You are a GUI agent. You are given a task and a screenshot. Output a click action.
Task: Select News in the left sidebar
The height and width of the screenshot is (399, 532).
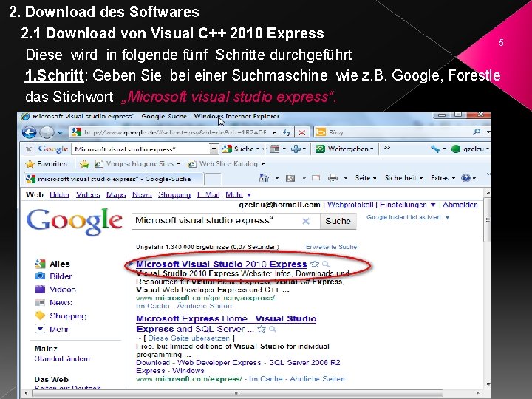(54, 302)
